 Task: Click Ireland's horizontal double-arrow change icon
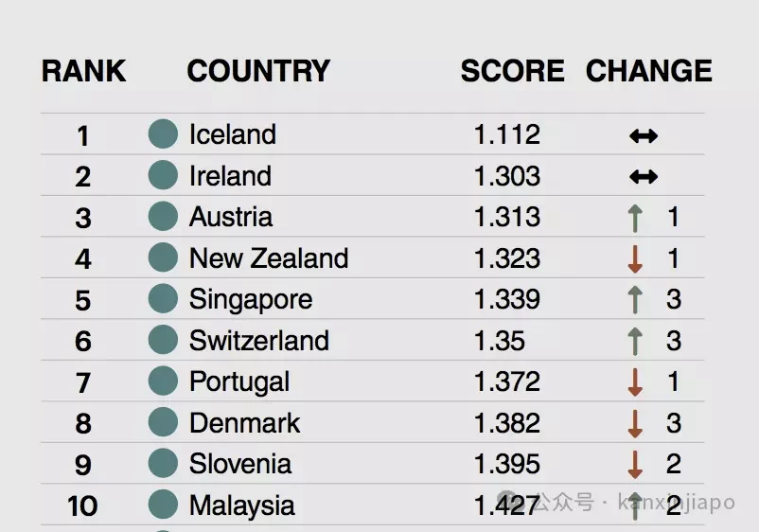[x=644, y=177]
